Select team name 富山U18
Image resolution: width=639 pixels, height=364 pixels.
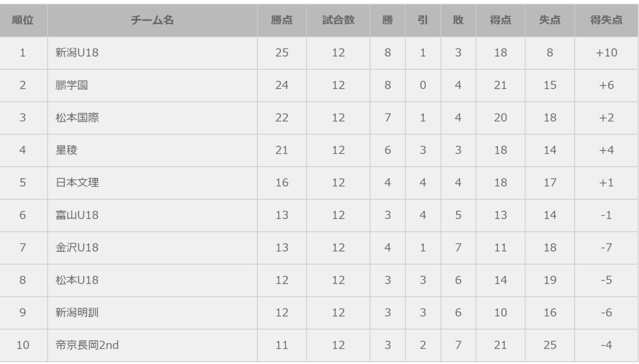point(77,215)
